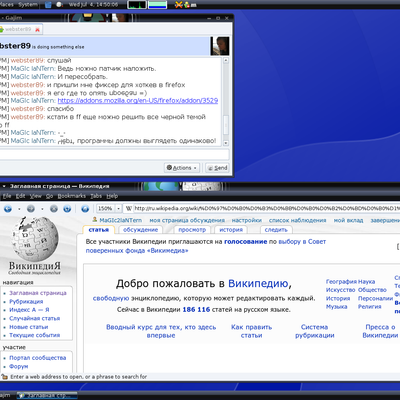Open the Bookmarks menu

[x=71, y=196]
